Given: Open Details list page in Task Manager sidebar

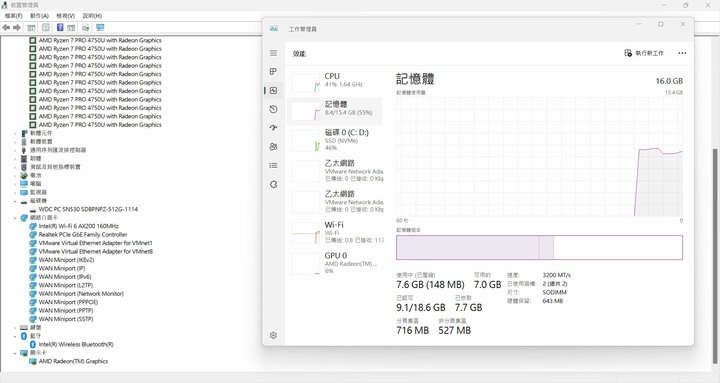Looking at the screenshot, I should [273, 165].
